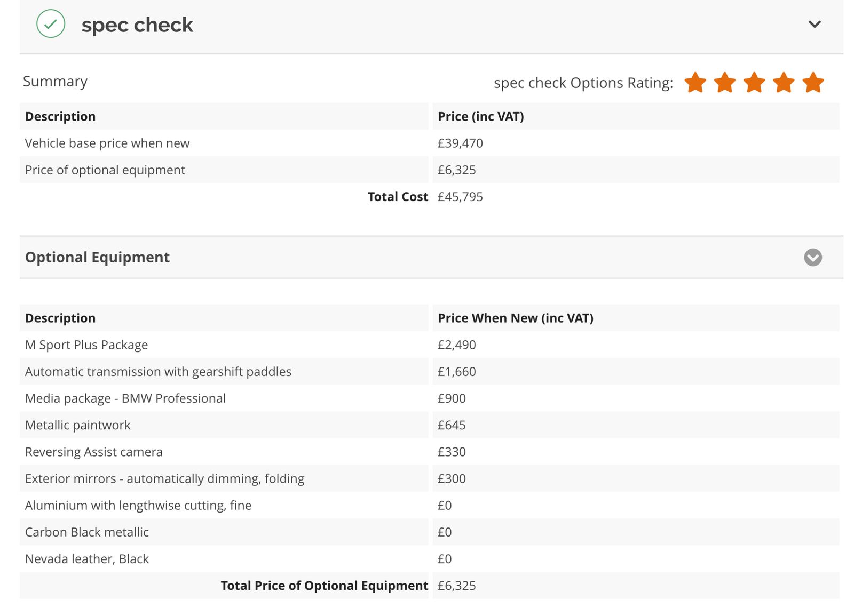The height and width of the screenshot is (616, 854).
Task: Click the fifth orange rating star
Action: pyautogui.click(x=813, y=83)
